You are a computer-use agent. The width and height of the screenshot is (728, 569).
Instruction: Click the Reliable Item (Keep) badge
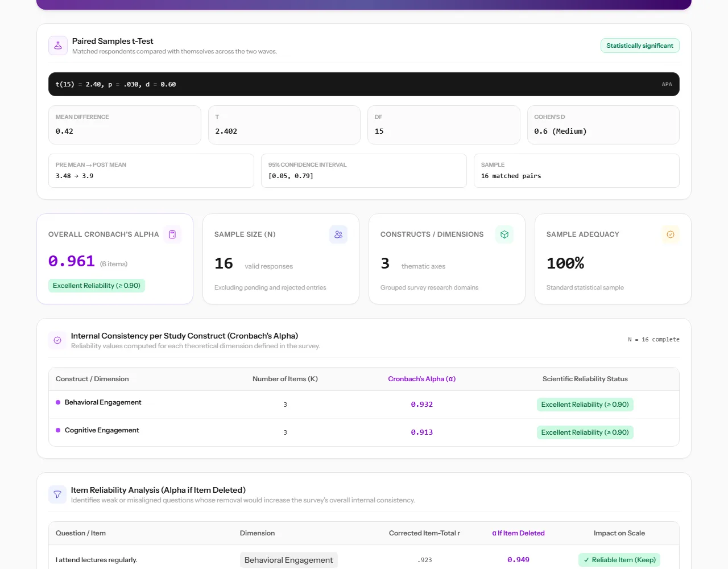click(x=619, y=560)
